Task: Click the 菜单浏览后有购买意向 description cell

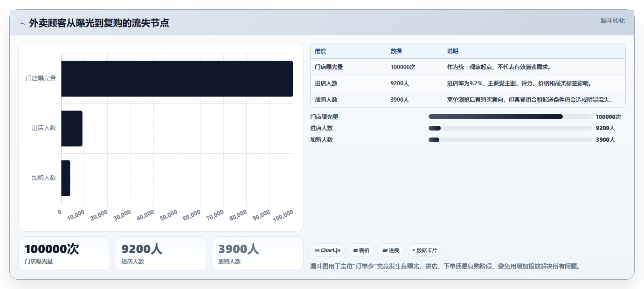Action: [x=530, y=100]
